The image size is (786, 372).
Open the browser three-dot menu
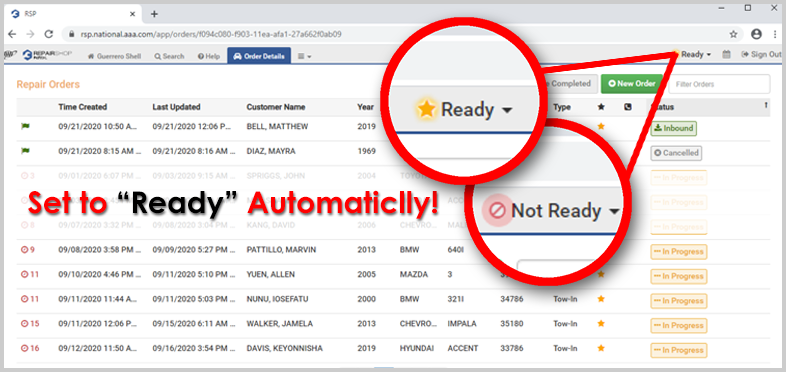click(x=775, y=34)
